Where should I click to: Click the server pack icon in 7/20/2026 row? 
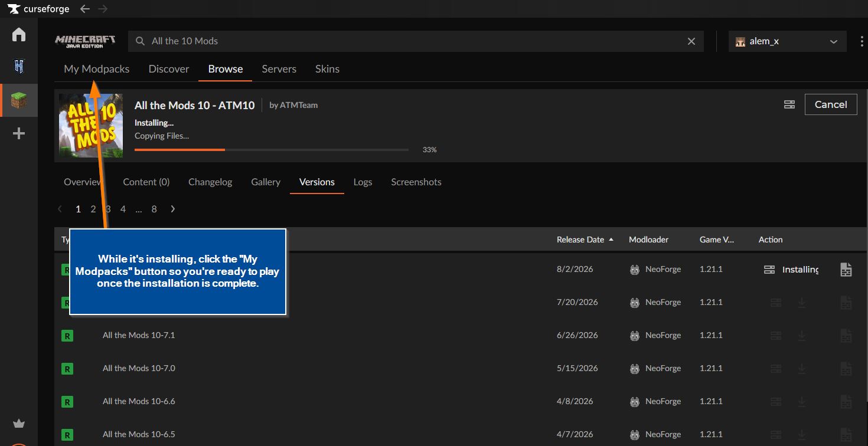click(x=776, y=303)
